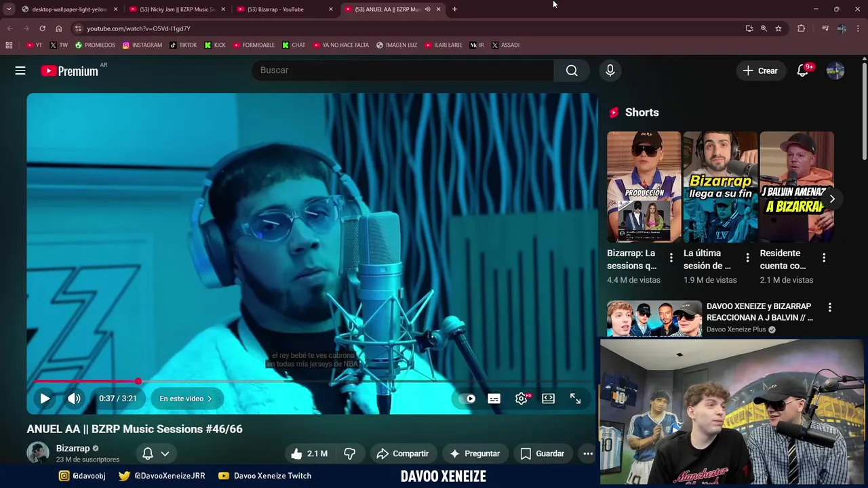Open tab search dropdown arrow

pyautogui.click(x=9, y=9)
